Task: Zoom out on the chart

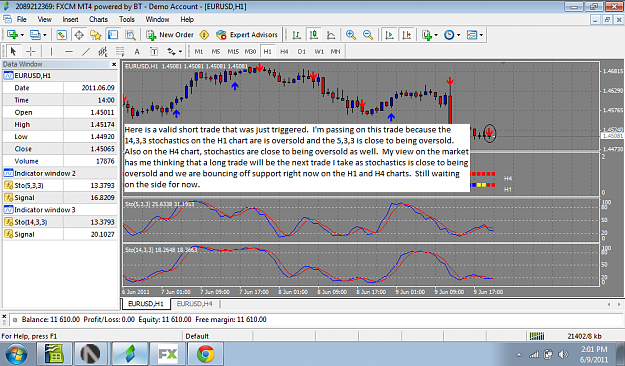Action: point(368,35)
